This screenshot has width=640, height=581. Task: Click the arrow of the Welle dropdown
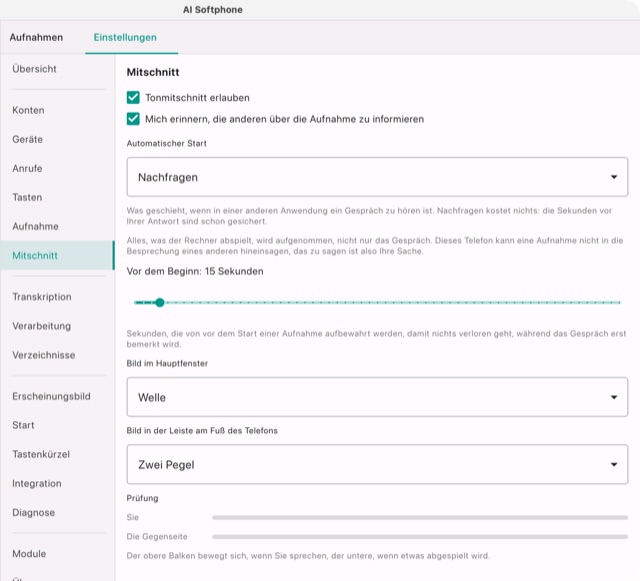[613, 397]
